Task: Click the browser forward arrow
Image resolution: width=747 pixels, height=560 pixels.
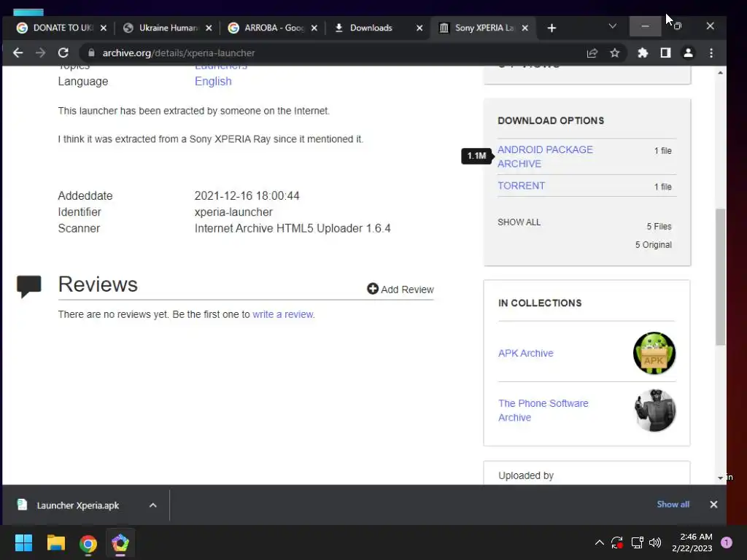Action: coord(41,52)
